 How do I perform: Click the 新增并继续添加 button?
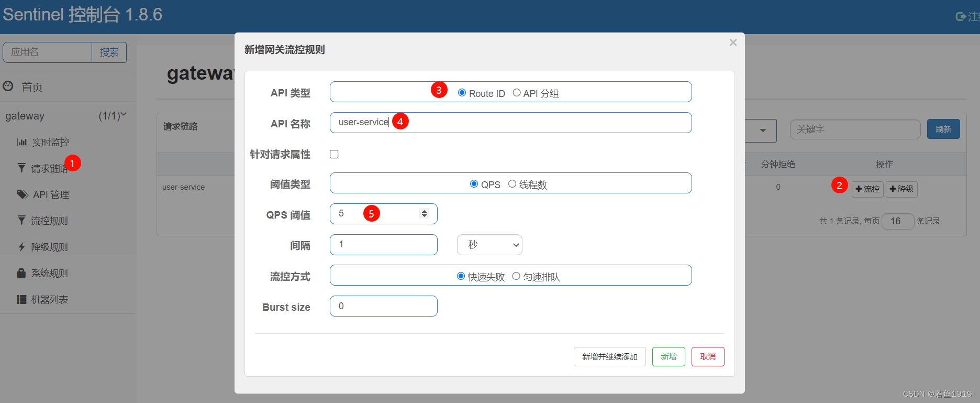610,356
